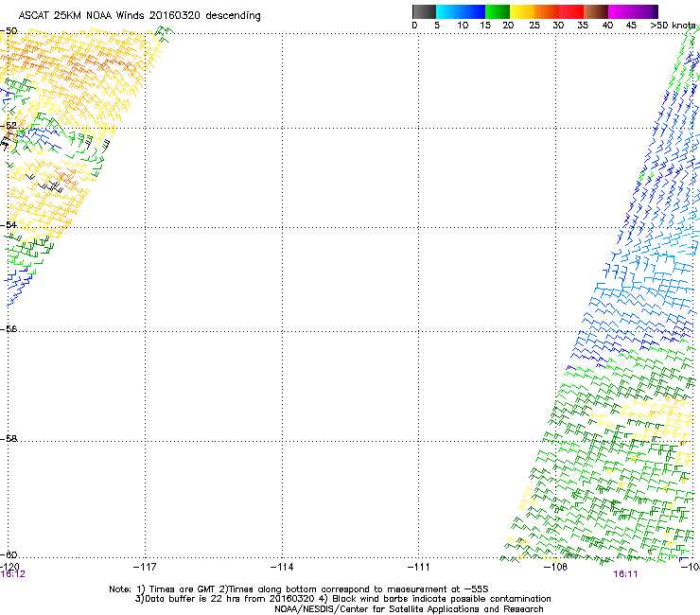Click the red 30-35 knots legend swatch

(x=571, y=11)
